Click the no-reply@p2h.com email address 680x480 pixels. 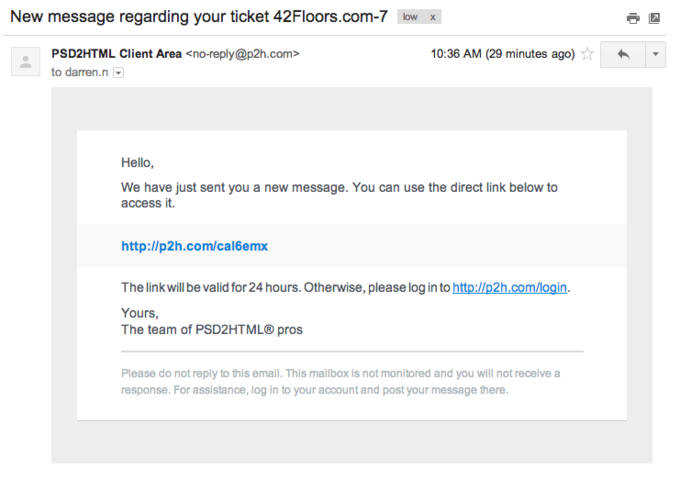pos(242,54)
